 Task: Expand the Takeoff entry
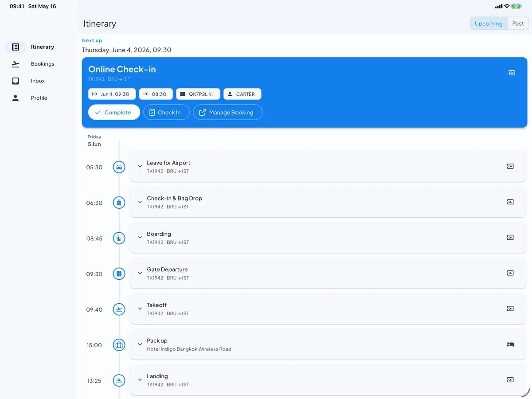pyautogui.click(x=140, y=309)
